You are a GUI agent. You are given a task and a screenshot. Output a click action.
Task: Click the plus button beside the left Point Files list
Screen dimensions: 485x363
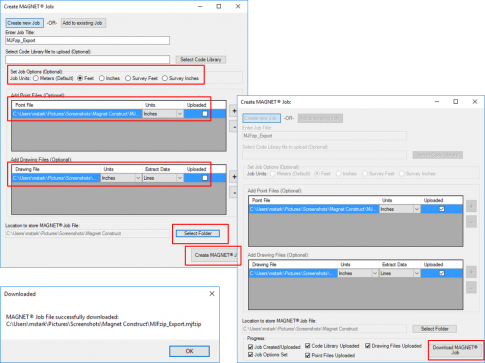pos(234,111)
